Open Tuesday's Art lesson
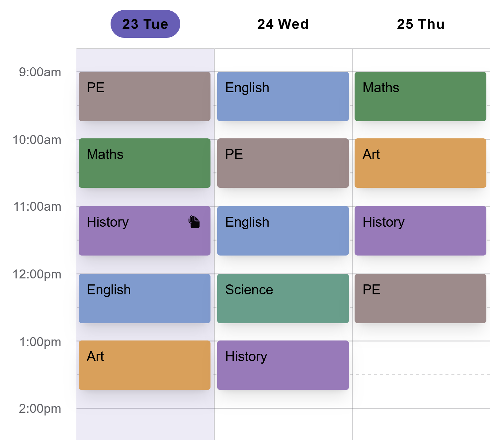 coord(144,365)
